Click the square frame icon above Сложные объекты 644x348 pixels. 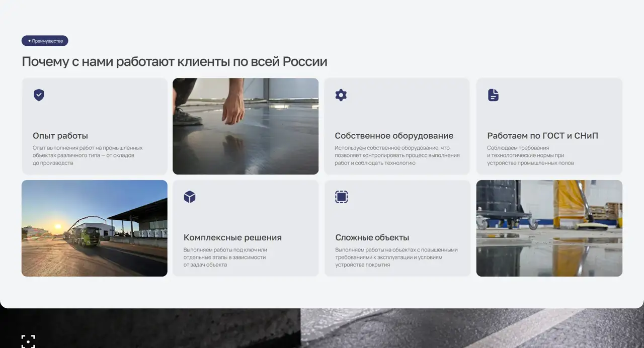(342, 197)
